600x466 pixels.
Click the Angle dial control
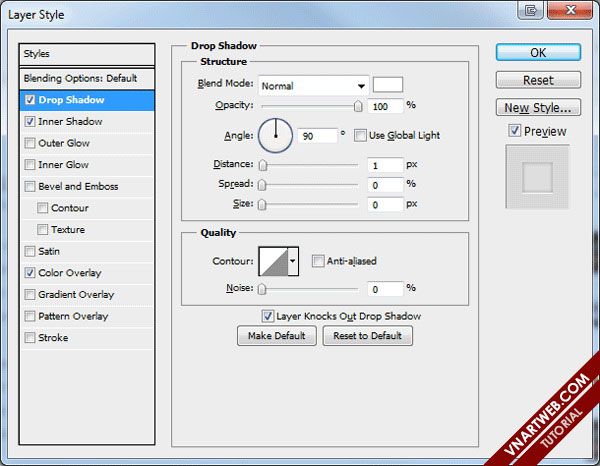coord(275,135)
